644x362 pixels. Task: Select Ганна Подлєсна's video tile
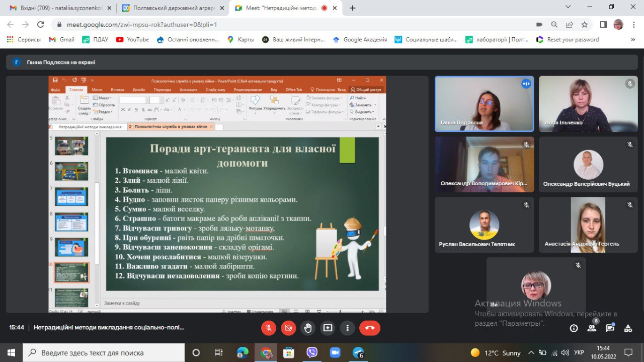(484, 104)
